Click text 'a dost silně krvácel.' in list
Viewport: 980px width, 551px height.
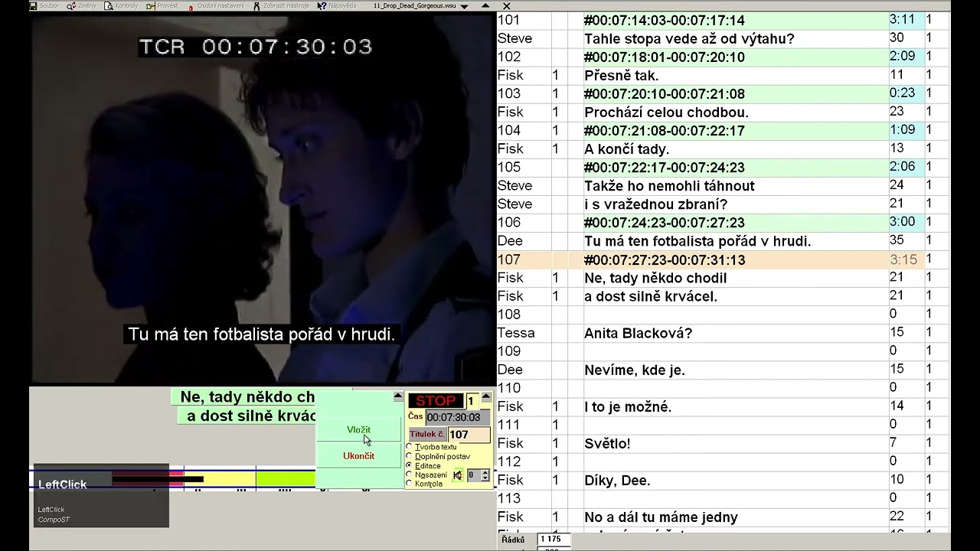point(651,296)
